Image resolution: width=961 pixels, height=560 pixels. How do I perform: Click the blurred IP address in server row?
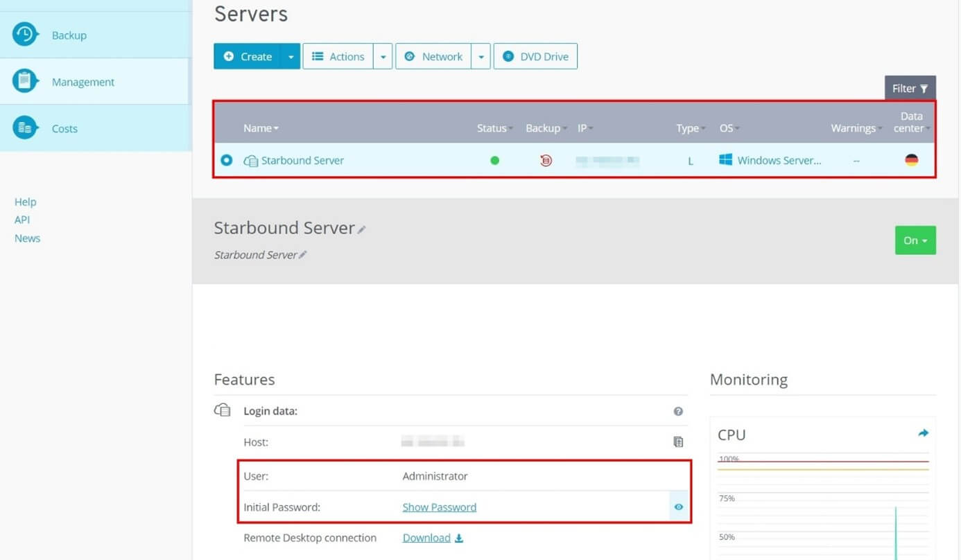[x=607, y=161]
